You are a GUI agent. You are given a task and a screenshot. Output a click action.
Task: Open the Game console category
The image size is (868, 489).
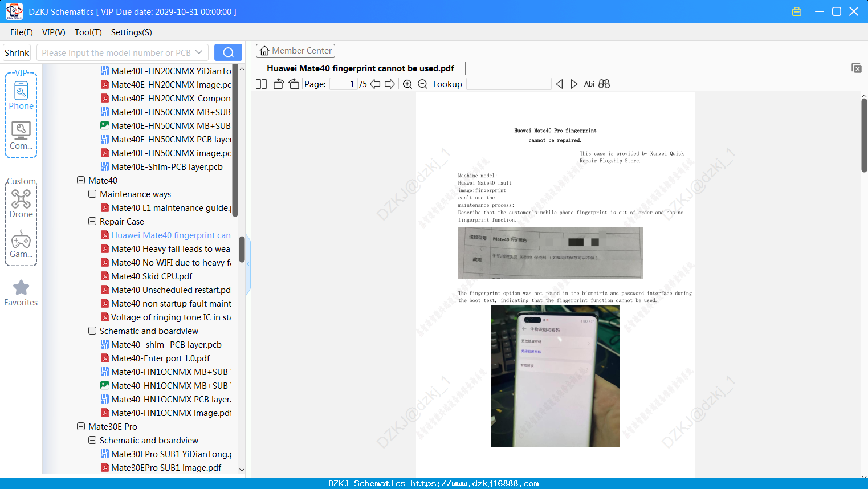click(21, 244)
